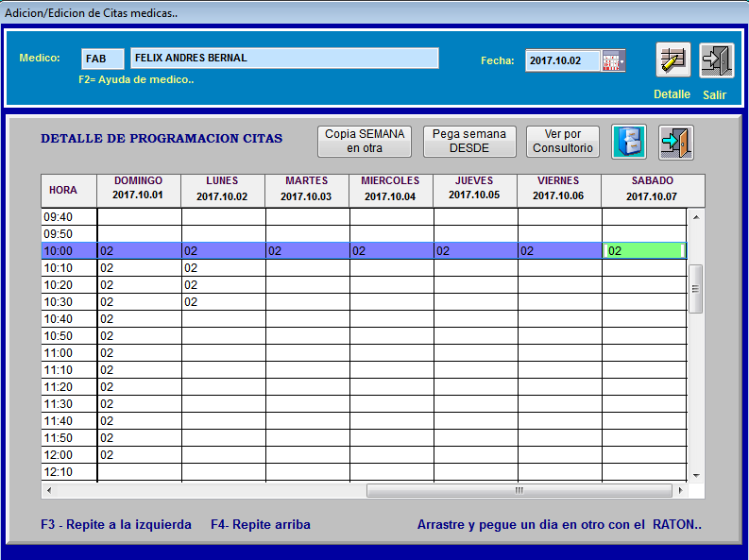Click the medico code field FAB
The width and height of the screenshot is (749, 560).
tap(103, 59)
